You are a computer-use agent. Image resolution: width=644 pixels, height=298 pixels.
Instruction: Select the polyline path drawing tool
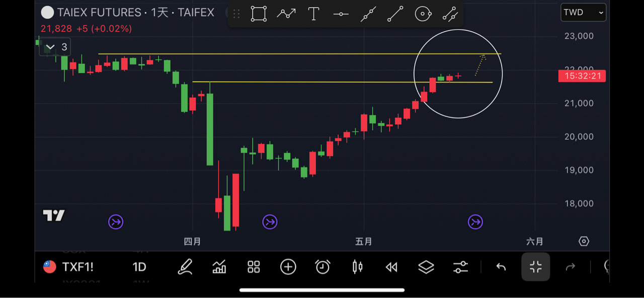coord(286,14)
